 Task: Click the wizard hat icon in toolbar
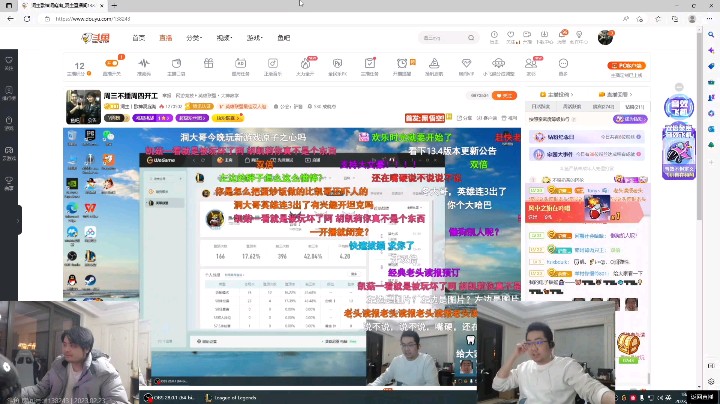point(434,63)
